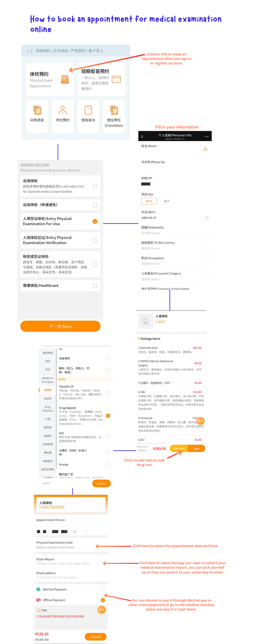Switch to the 五官科 category tab

48,390
